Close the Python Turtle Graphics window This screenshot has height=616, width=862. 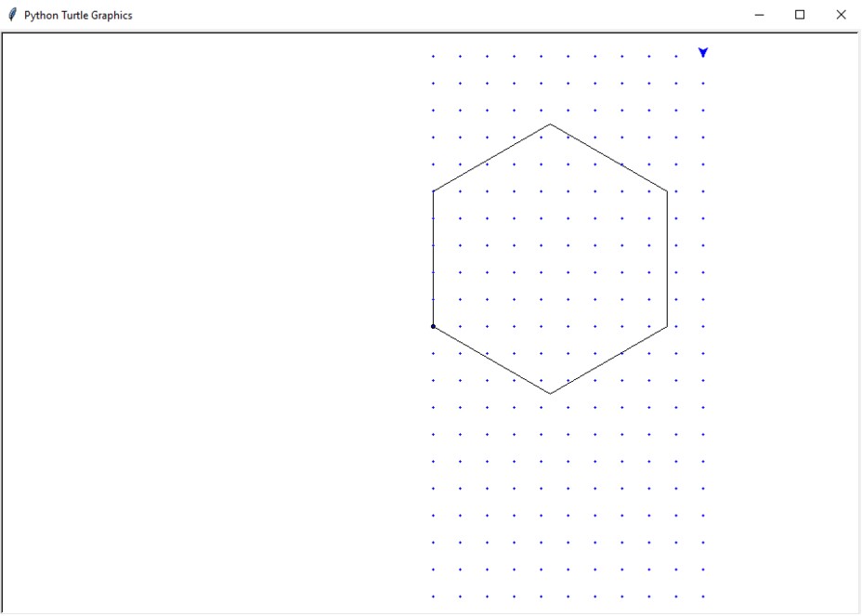click(x=842, y=15)
